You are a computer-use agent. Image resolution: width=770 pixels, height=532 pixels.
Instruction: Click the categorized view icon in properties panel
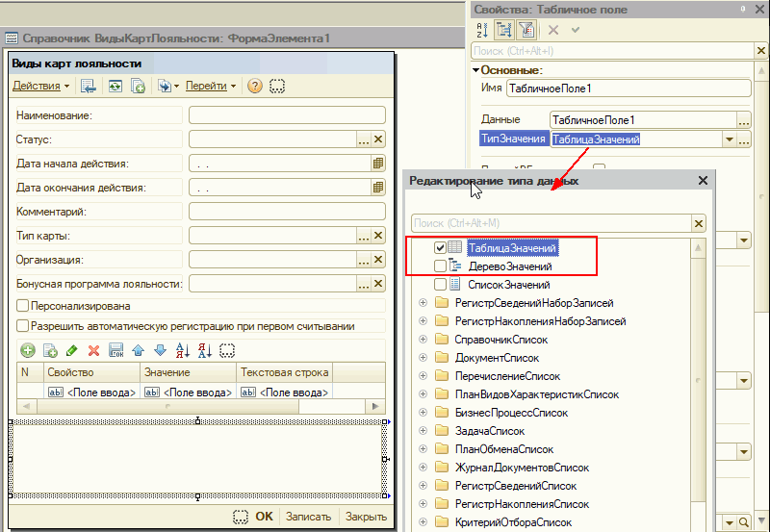pos(503,30)
